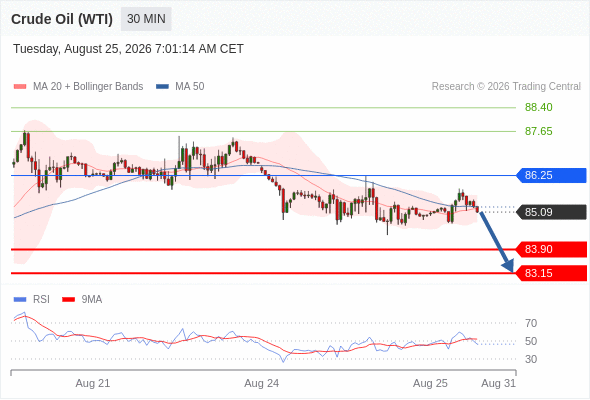Select the 86.25 blue pivot price tag

[x=551, y=175]
